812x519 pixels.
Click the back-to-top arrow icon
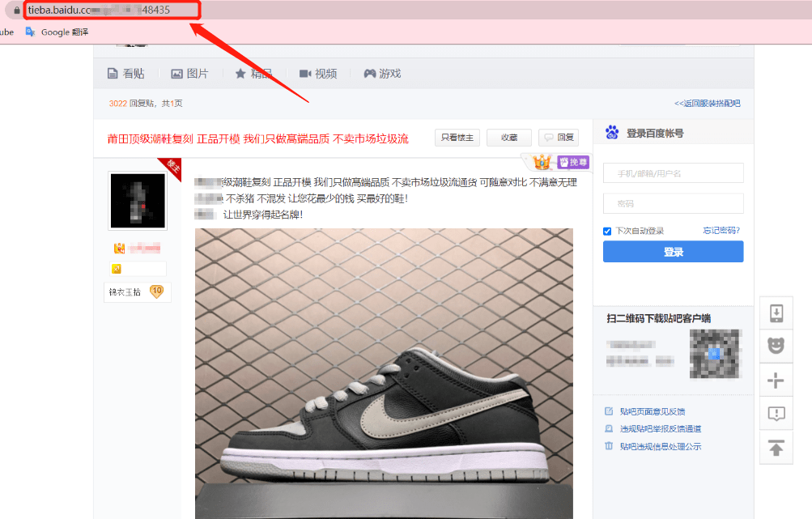point(776,448)
